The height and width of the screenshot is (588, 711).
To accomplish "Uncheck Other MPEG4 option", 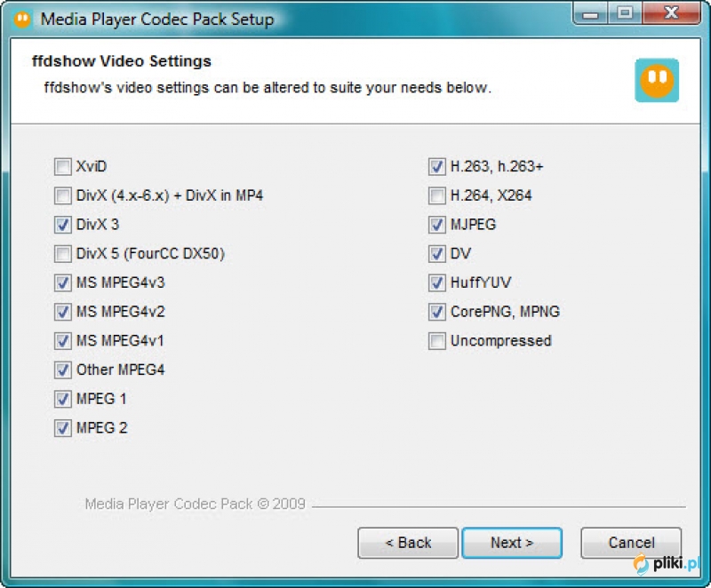I will click(62, 369).
